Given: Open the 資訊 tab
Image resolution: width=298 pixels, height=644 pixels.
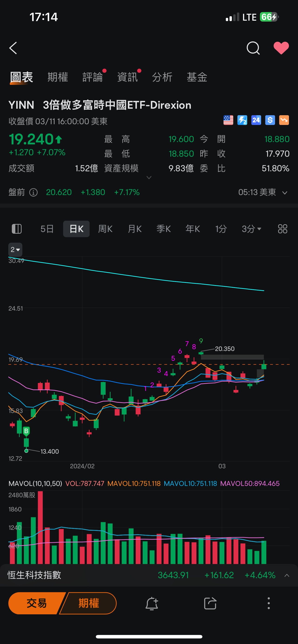Looking at the screenshot, I should (128, 77).
